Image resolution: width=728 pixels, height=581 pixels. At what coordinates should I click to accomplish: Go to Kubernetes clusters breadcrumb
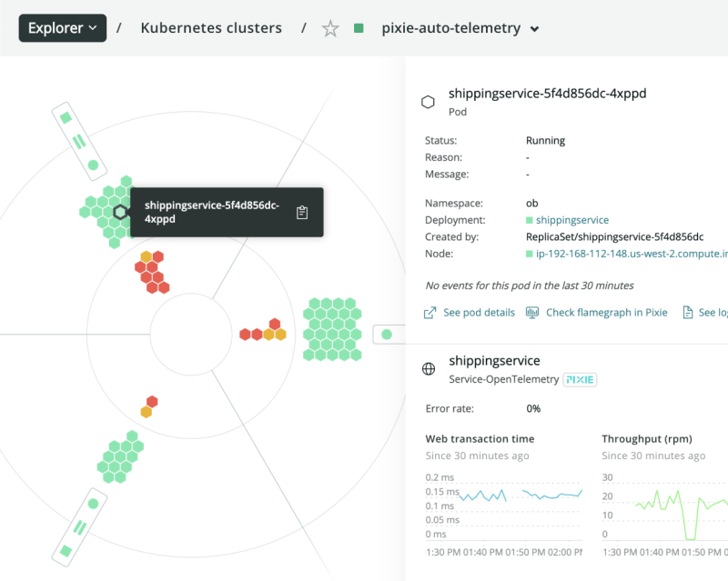coord(211,28)
